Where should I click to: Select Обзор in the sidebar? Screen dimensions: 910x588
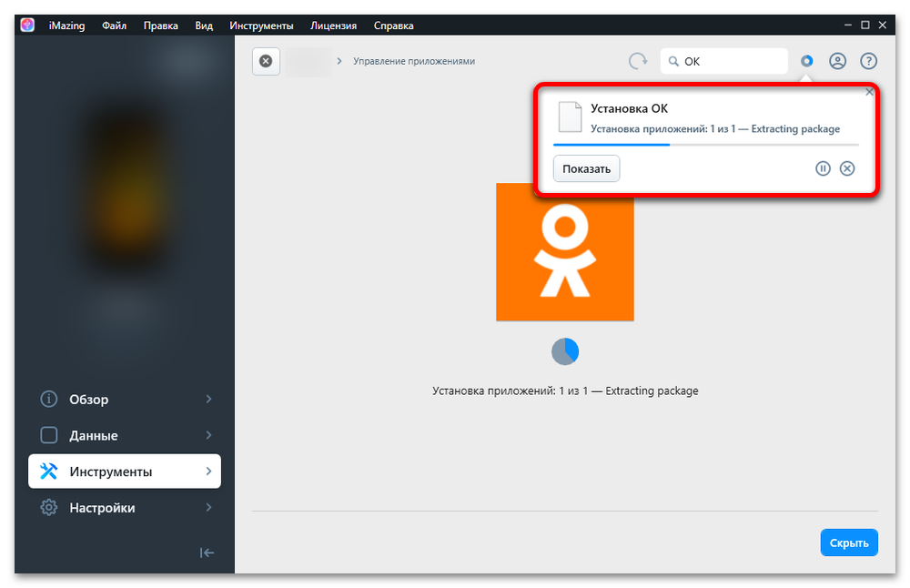[x=125, y=400]
